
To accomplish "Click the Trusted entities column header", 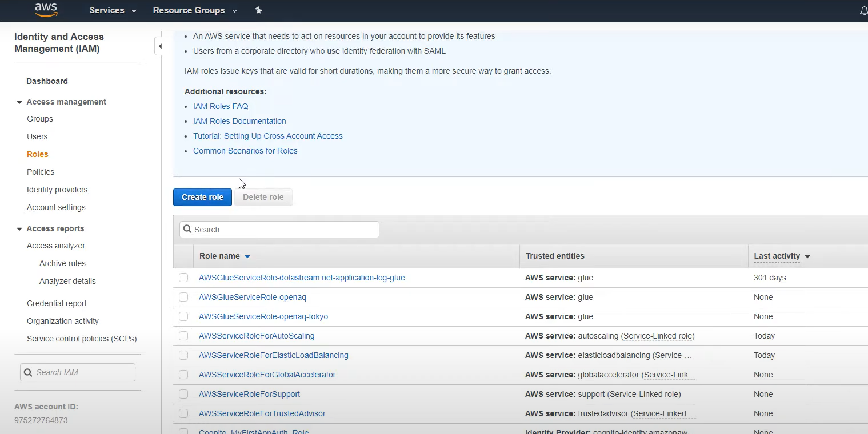I will [x=555, y=256].
